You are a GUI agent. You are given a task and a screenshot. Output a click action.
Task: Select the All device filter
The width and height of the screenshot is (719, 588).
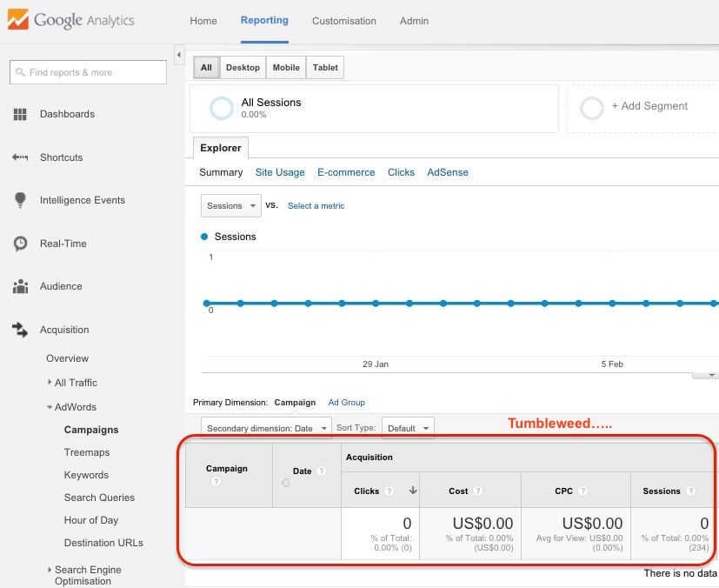coord(206,68)
